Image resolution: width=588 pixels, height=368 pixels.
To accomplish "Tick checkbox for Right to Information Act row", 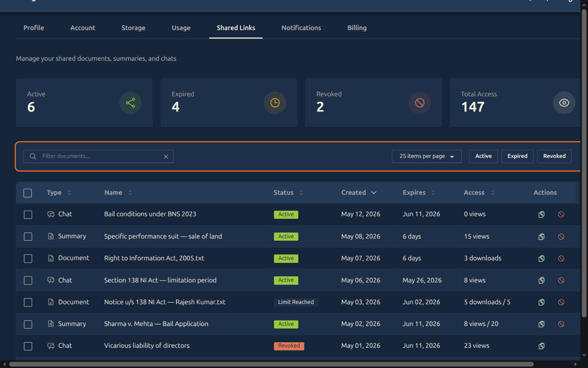I will 28,259.
